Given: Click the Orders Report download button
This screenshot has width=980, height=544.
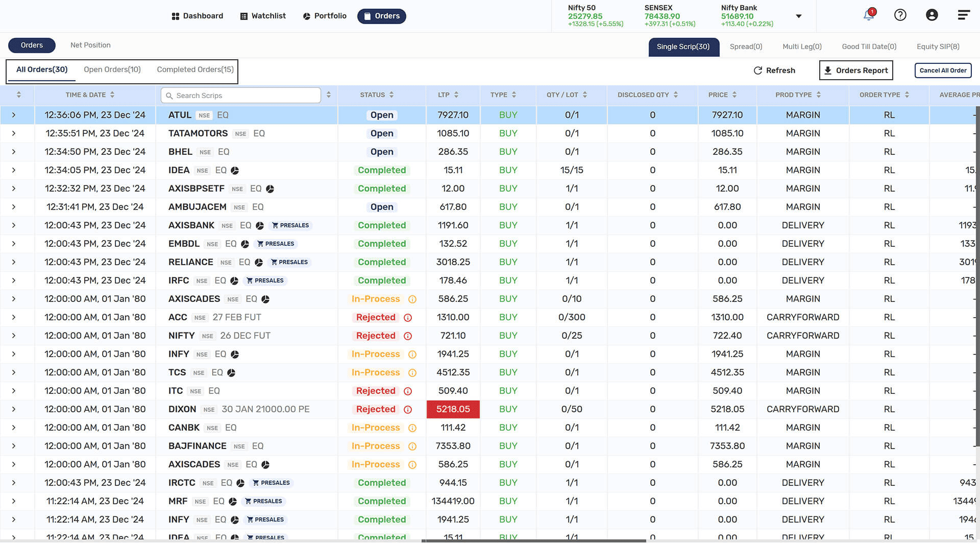Looking at the screenshot, I should tap(856, 70).
